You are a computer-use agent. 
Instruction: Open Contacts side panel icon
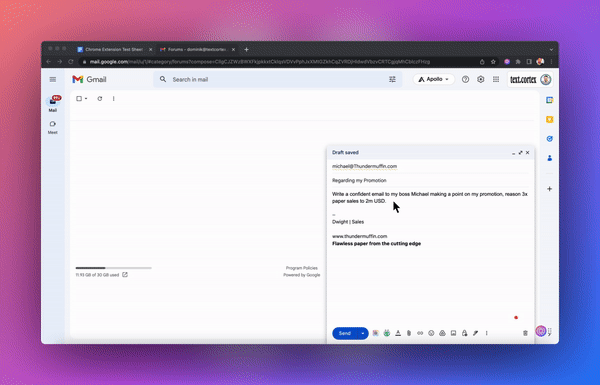pyautogui.click(x=549, y=158)
